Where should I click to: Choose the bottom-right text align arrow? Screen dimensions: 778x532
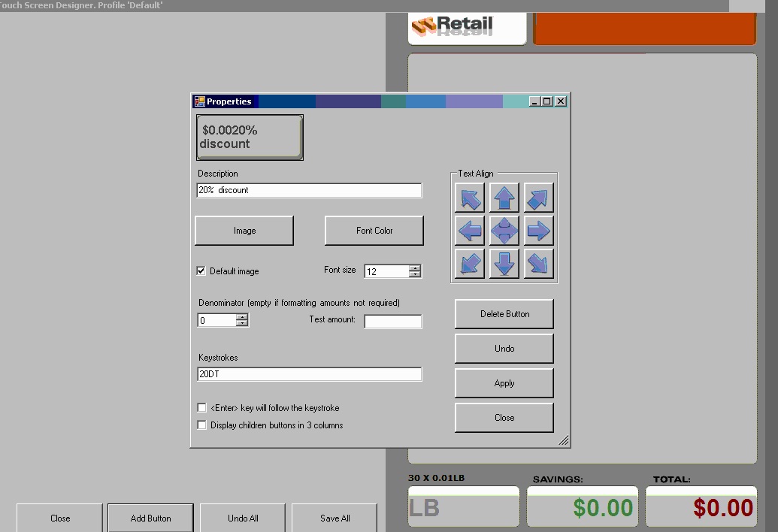tap(538, 264)
